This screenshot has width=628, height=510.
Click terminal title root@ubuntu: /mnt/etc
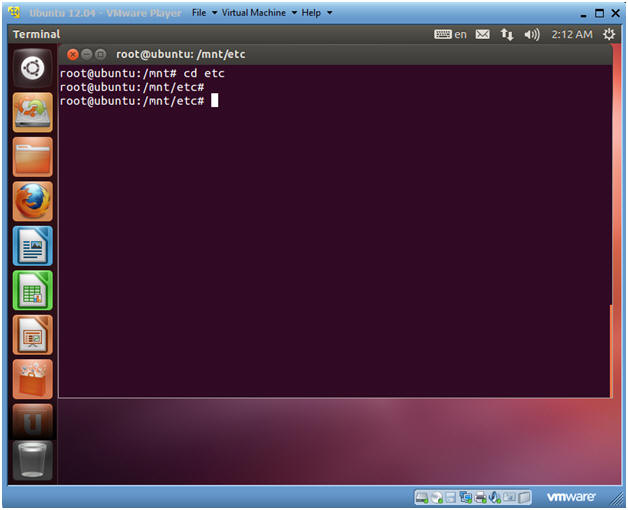181,54
